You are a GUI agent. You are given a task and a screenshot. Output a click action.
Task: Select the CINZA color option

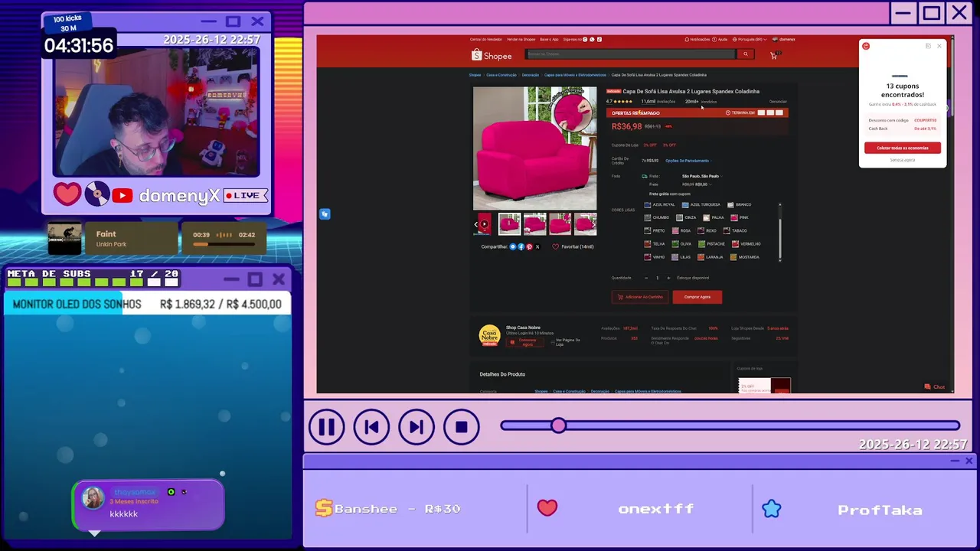[686, 217]
